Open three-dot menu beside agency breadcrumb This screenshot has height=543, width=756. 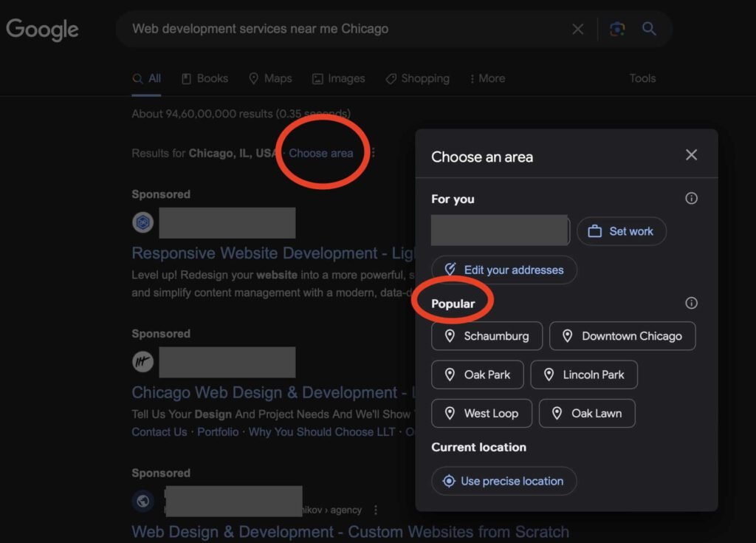click(x=376, y=510)
